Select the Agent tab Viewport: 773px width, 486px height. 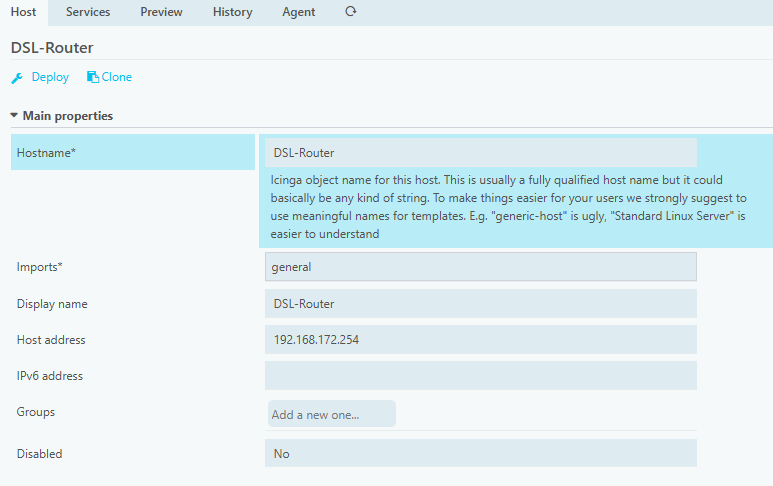(298, 12)
